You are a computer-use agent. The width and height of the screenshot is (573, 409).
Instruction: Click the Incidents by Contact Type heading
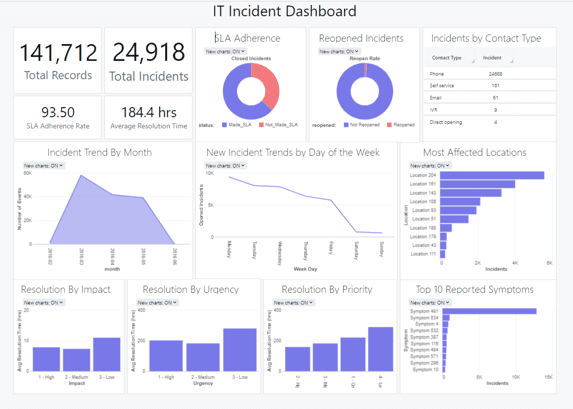pyautogui.click(x=486, y=38)
